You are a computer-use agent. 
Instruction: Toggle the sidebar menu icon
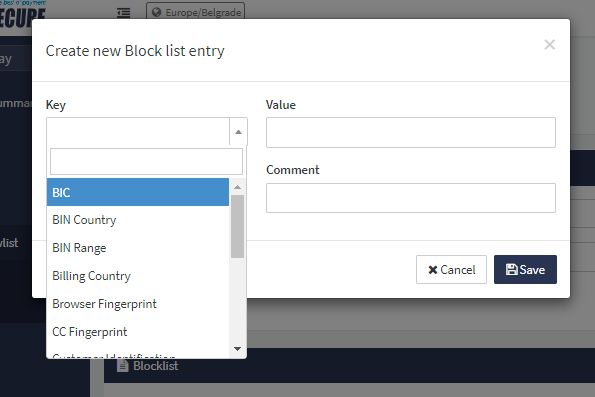(x=123, y=13)
